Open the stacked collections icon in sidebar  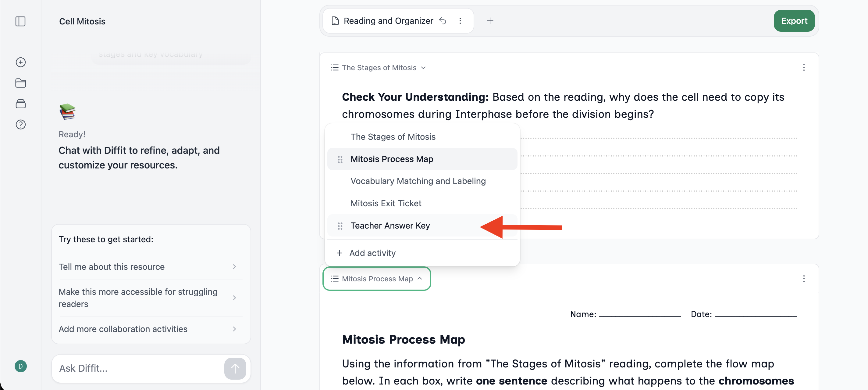pos(20,104)
